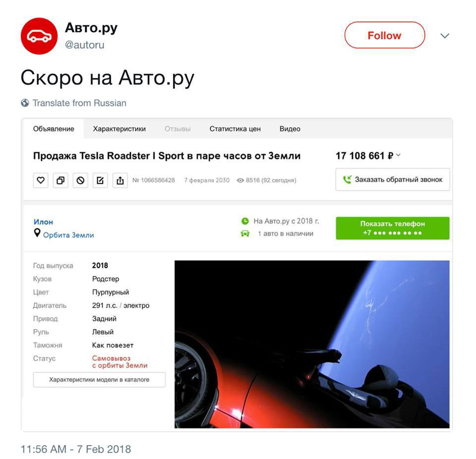The image size is (476, 459).
Task: Click the heart favorite icon
Action: point(41,181)
